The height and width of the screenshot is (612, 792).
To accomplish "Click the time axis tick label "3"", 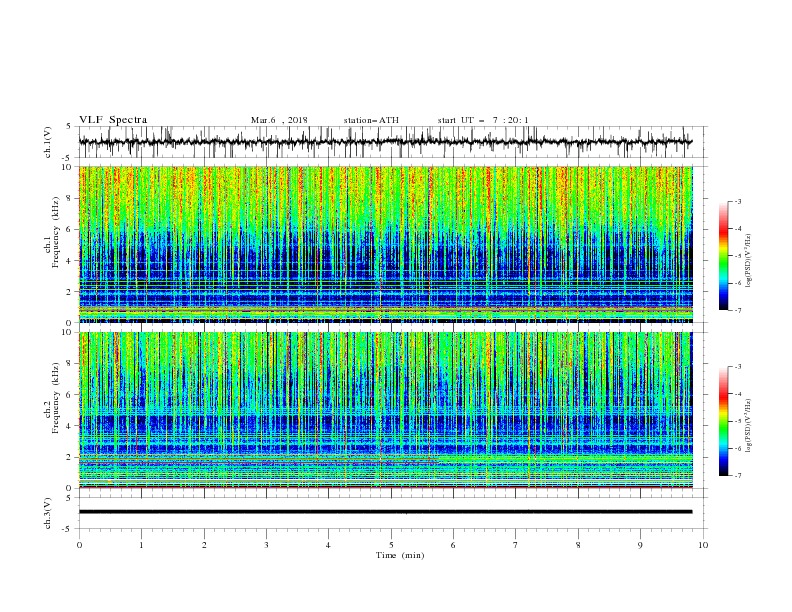I will click(x=266, y=545).
